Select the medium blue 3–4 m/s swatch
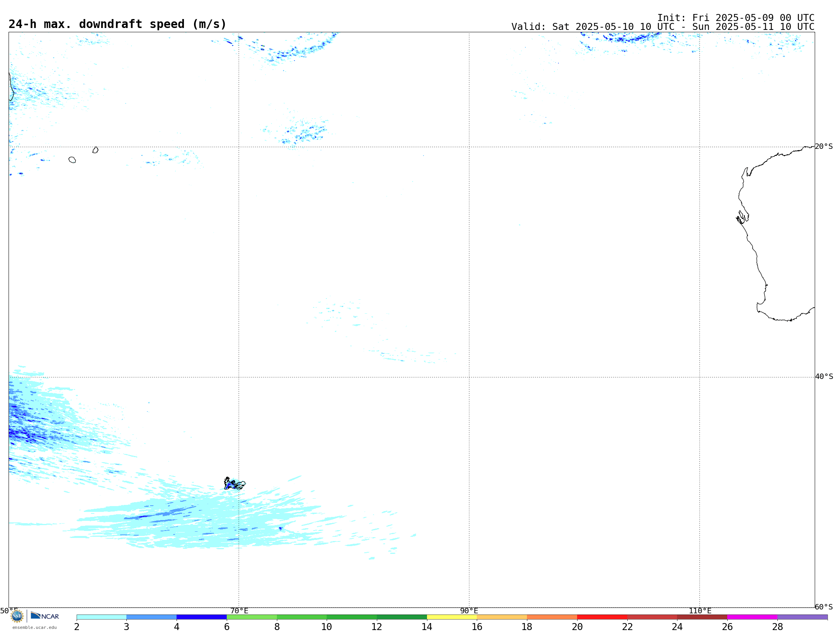This screenshot has height=632, width=840. click(x=152, y=617)
